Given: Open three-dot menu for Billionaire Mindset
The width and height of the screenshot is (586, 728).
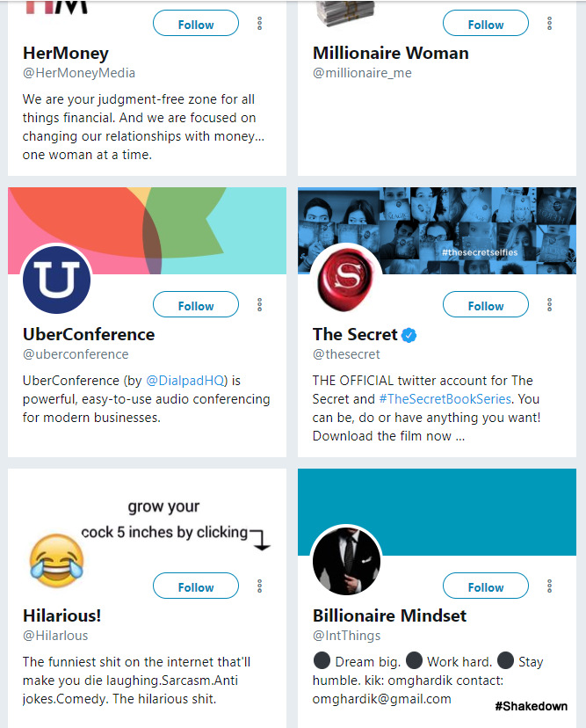Looking at the screenshot, I should 550,586.
